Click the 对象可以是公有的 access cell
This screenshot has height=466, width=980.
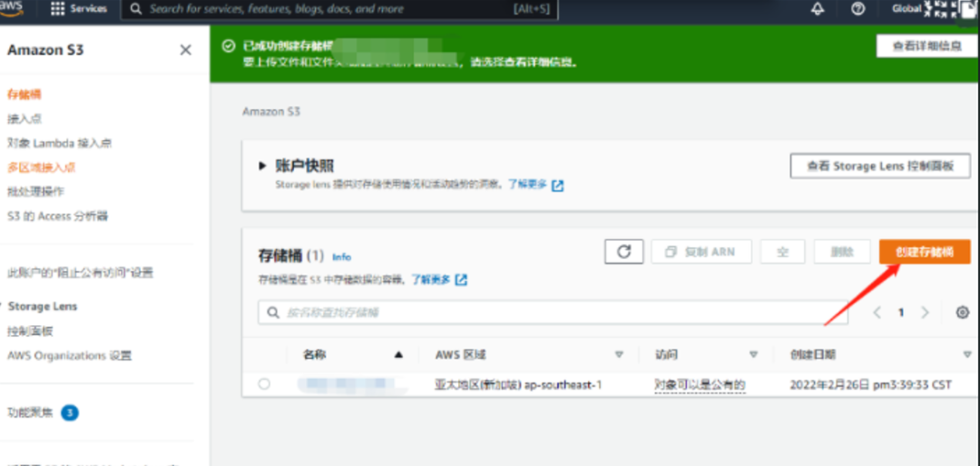click(700, 384)
